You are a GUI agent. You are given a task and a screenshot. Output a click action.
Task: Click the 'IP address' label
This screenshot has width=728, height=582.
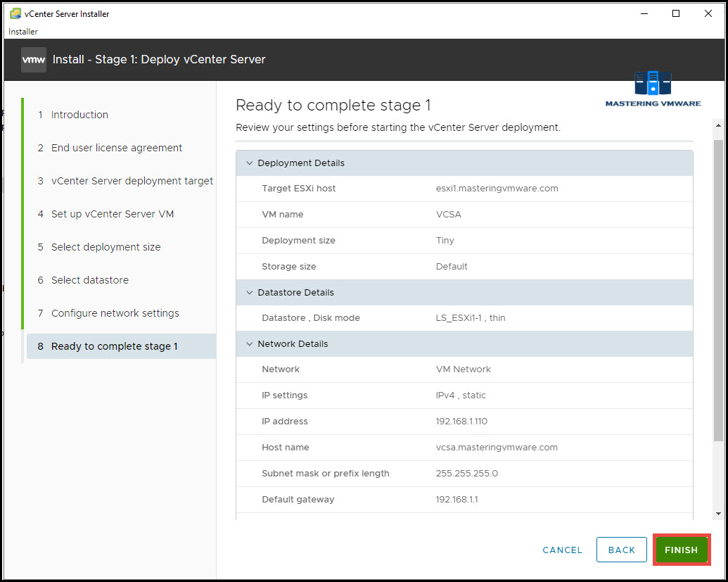tap(285, 422)
